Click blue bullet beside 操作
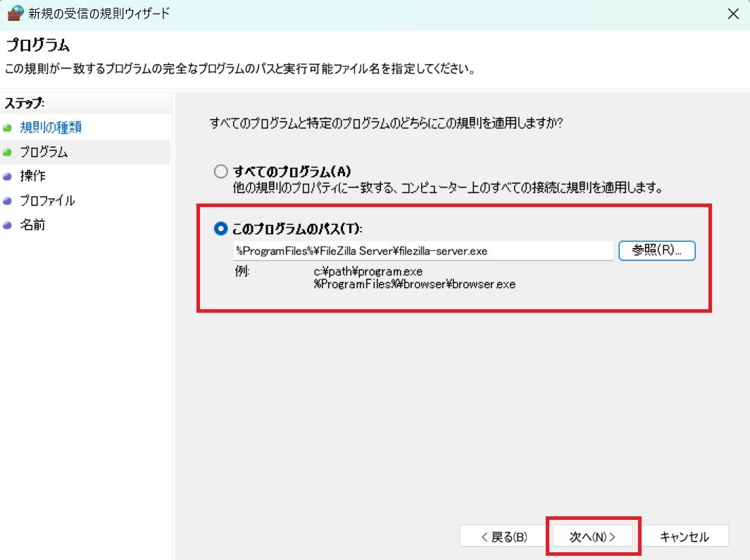The height and width of the screenshot is (560, 750). point(7,177)
